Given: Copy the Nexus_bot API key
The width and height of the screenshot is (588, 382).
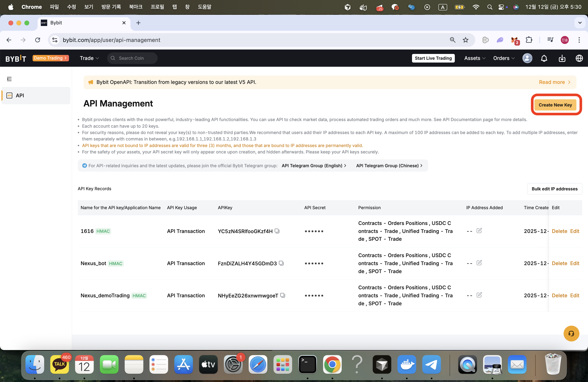Looking at the screenshot, I should (281, 263).
